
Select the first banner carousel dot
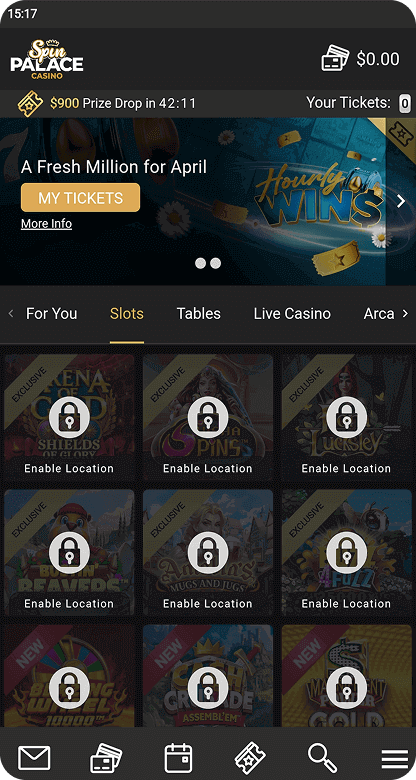[x=200, y=263]
